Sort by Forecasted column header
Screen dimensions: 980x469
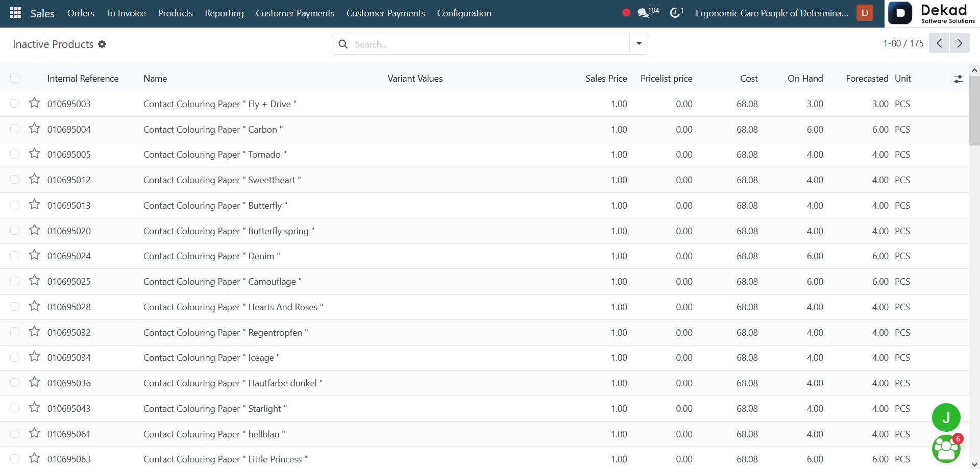coord(867,79)
